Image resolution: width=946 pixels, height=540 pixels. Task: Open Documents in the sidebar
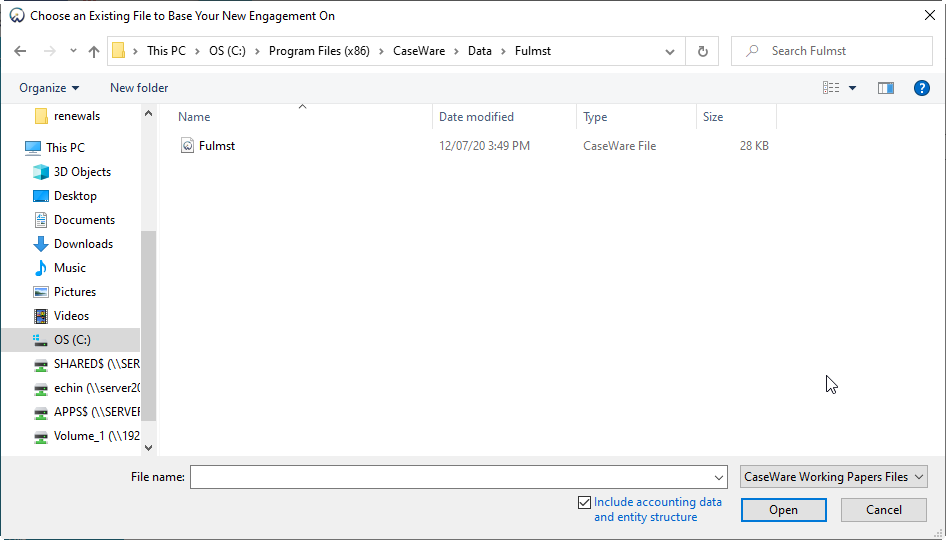[74, 220]
